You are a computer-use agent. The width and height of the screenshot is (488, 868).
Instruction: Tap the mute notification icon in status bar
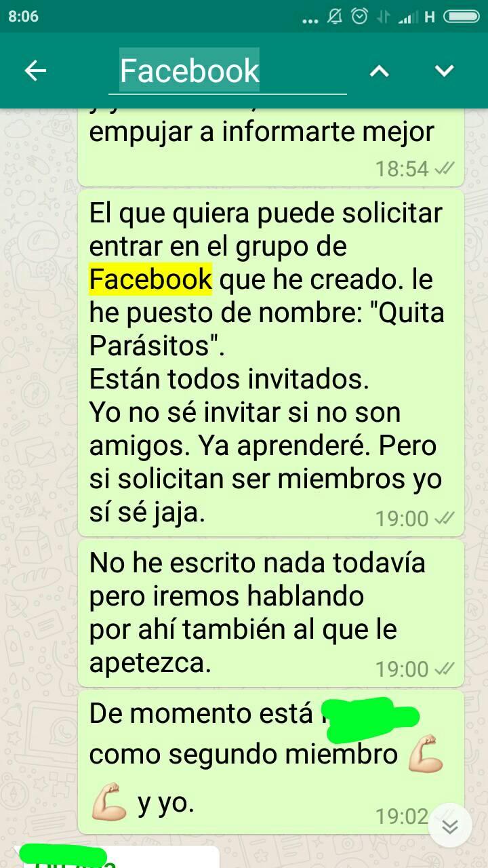334,16
